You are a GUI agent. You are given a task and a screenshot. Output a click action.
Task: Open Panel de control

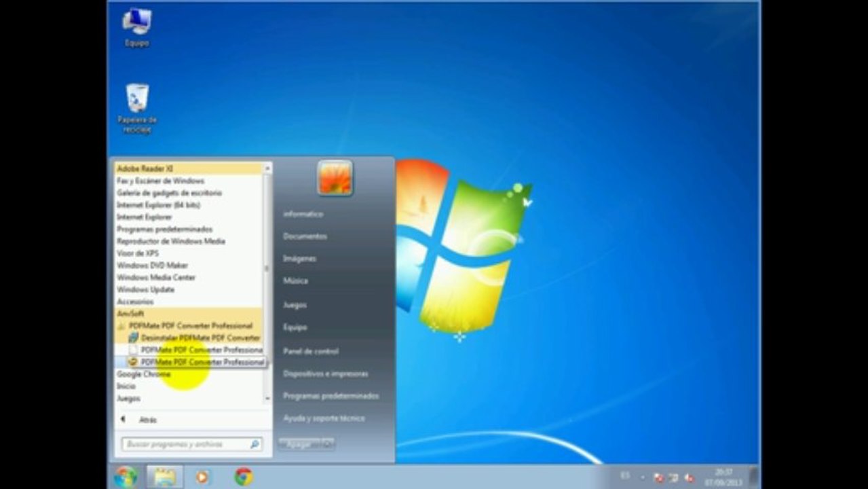tap(311, 352)
